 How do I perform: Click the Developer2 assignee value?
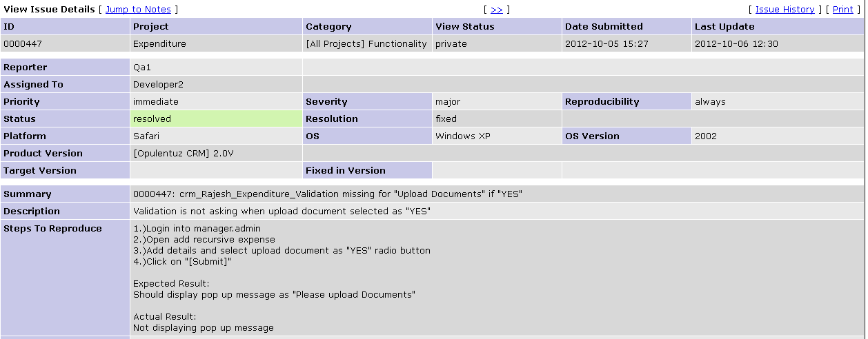(x=158, y=84)
